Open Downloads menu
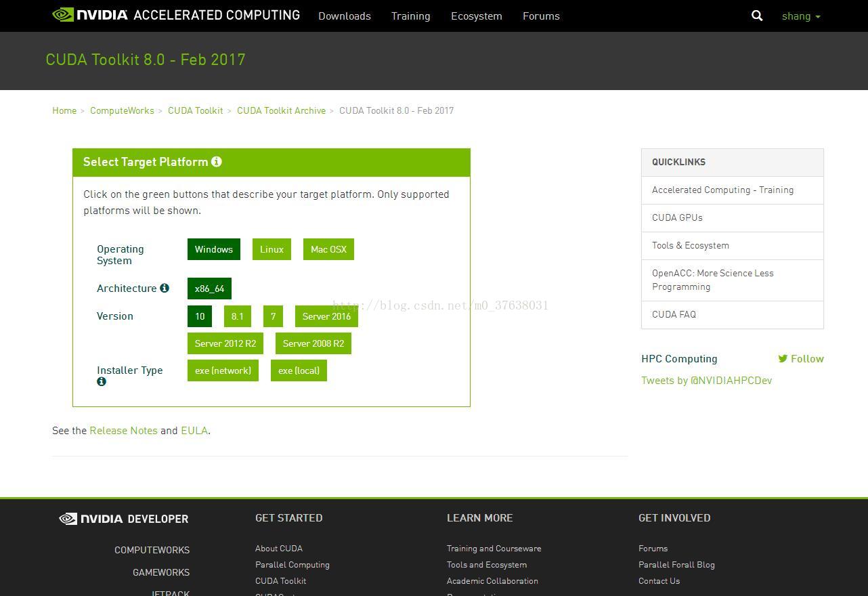 tap(345, 16)
